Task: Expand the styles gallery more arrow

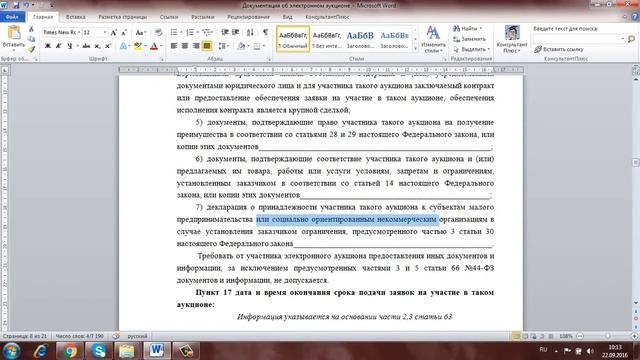Action: (x=416, y=49)
